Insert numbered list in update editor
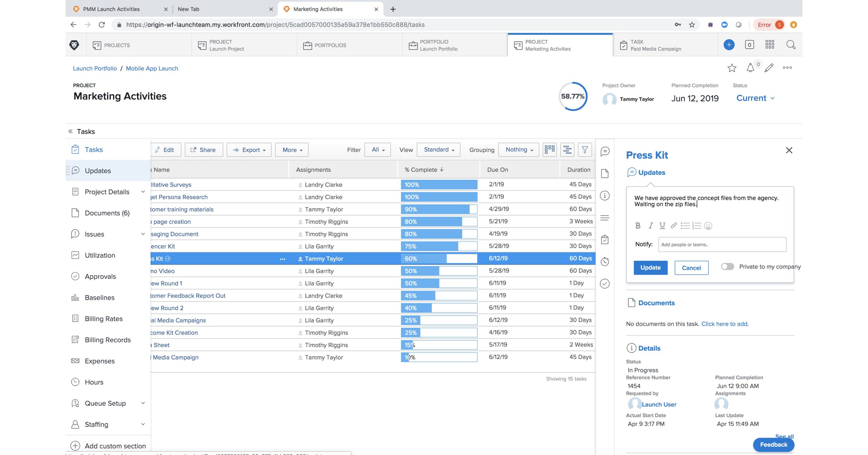 point(696,226)
